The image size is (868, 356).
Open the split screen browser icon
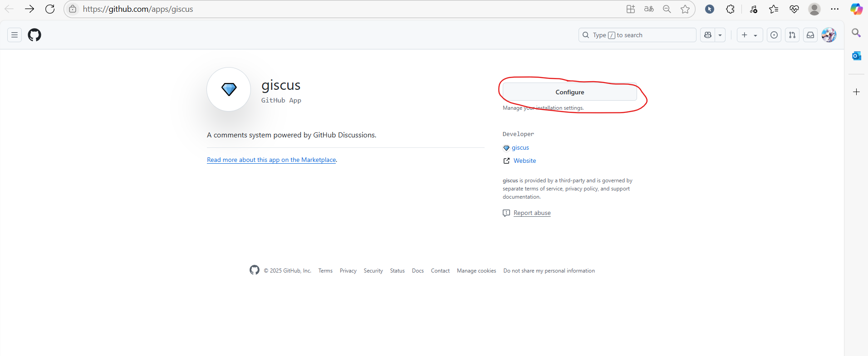pos(631,9)
